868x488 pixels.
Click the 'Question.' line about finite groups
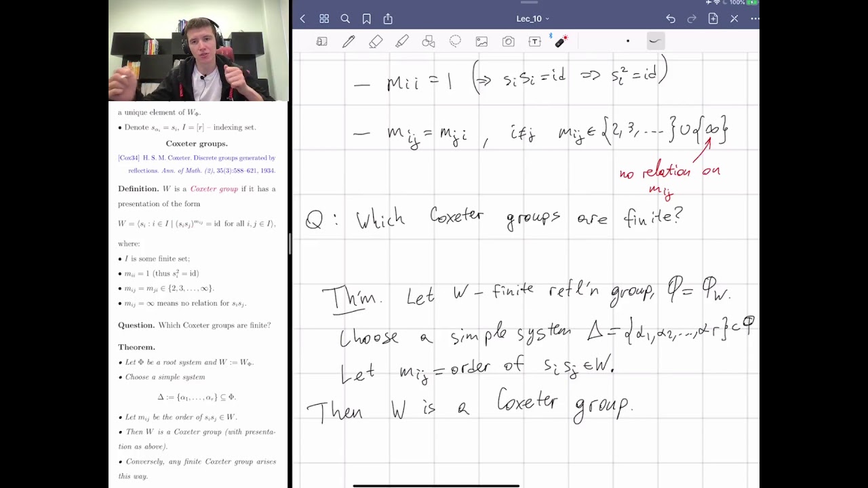pyautogui.click(x=195, y=325)
